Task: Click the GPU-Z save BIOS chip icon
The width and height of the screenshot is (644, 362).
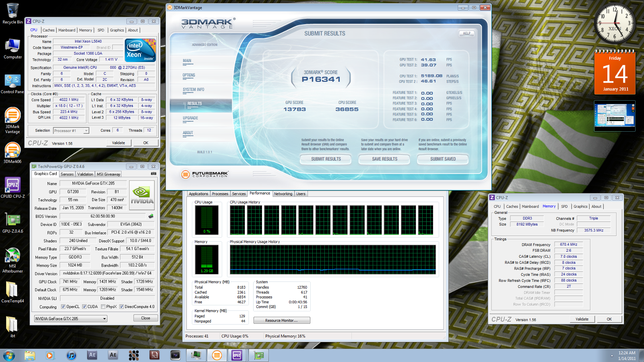Action: 151,216
